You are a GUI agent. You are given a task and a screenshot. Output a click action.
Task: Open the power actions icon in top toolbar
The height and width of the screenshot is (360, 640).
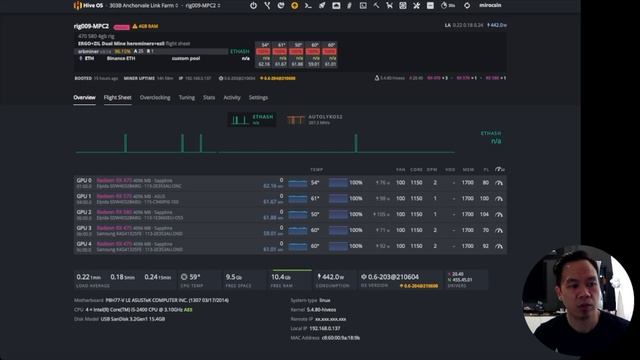coord(253,6)
